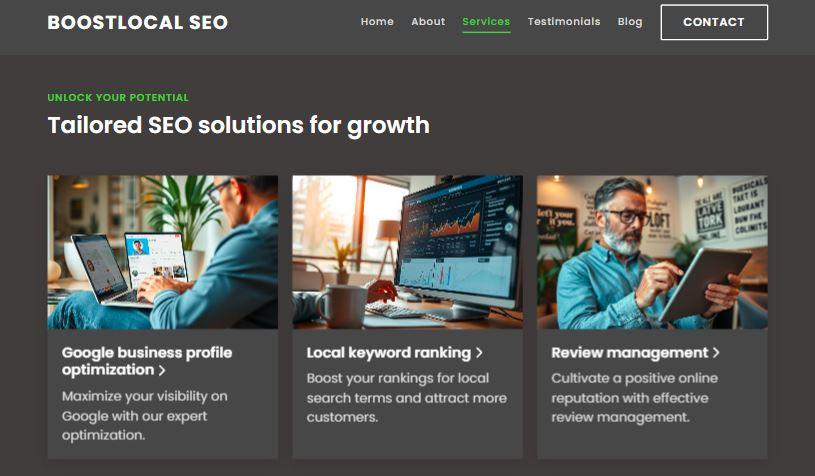Image resolution: width=815 pixels, height=476 pixels.
Task: Click the Tailored SEO solutions heading
Action: click(x=239, y=125)
